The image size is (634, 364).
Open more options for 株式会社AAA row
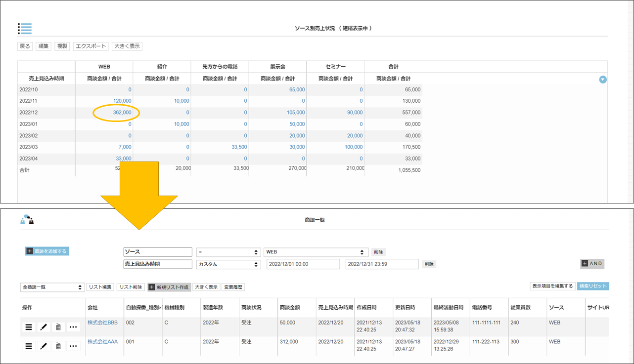point(74,346)
